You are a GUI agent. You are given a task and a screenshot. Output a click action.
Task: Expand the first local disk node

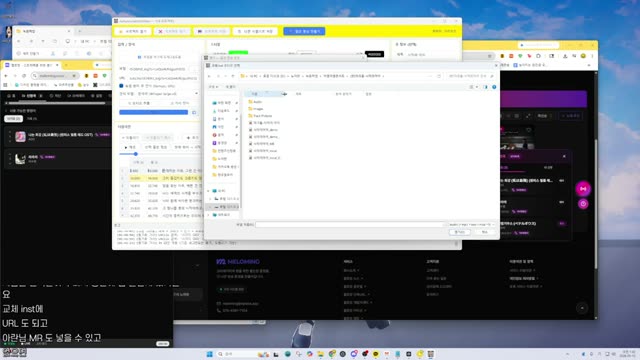(211, 199)
